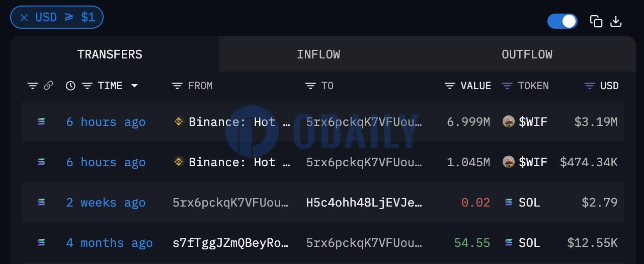Image resolution: width=644 pixels, height=264 pixels.
Task: Open the leftmost filter icon in header
Action: [x=33, y=86]
